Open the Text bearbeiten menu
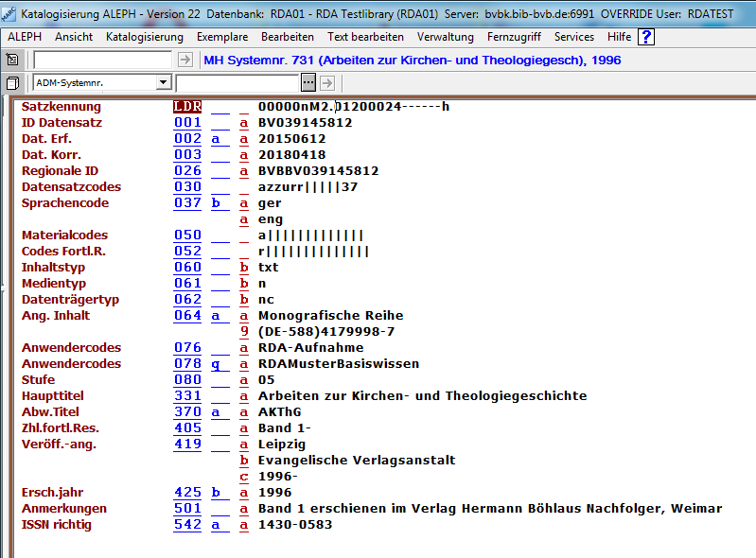The image size is (756, 558). click(x=365, y=37)
